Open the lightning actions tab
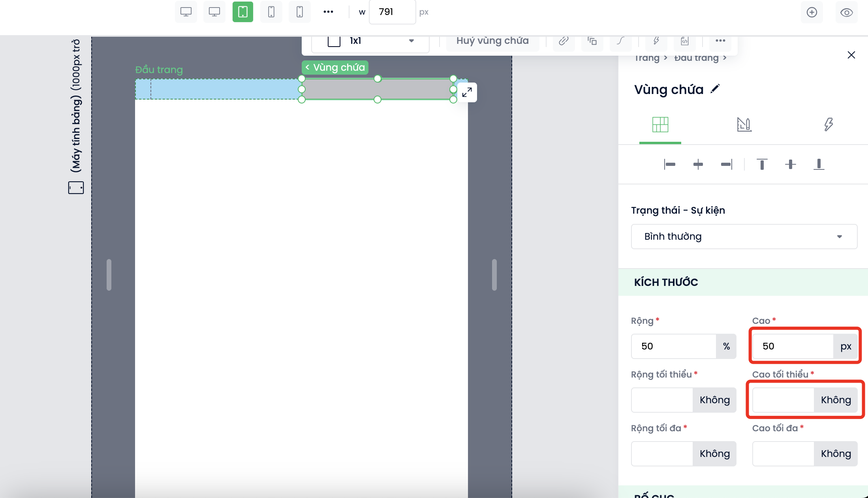This screenshot has width=868, height=498. [x=828, y=125]
